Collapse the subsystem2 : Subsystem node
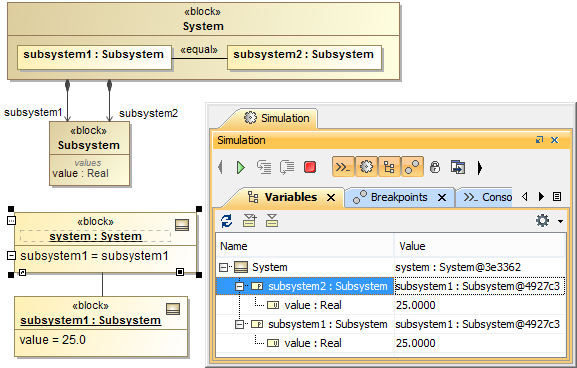 point(239,286)
